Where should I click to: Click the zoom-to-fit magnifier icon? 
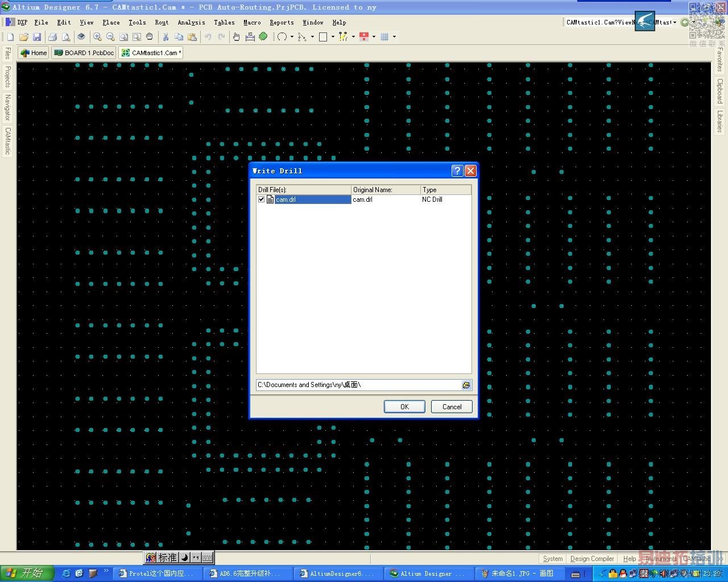tap(123, 37)
